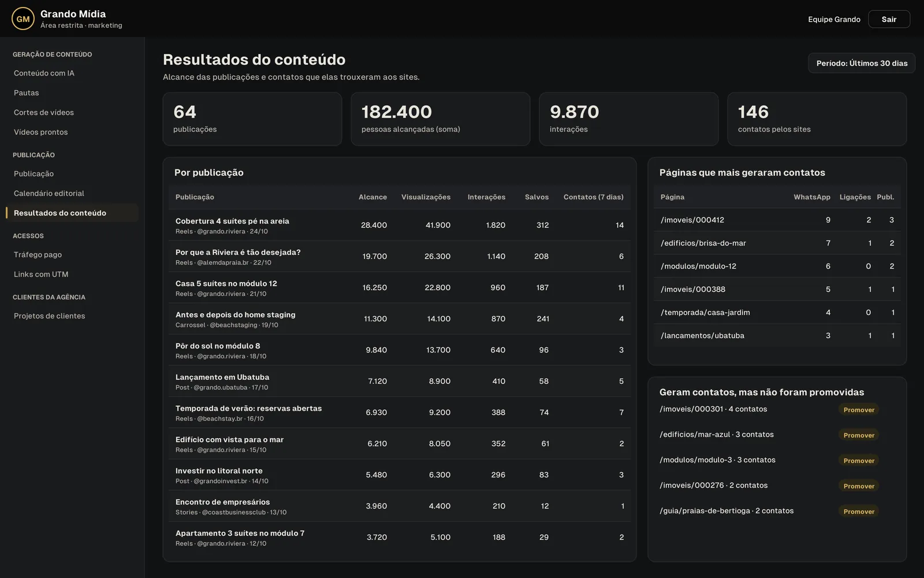Select Casa 5 suítes no módulo 12 row
This screenshot has width=924, height=578.
(x=400, y=287)
